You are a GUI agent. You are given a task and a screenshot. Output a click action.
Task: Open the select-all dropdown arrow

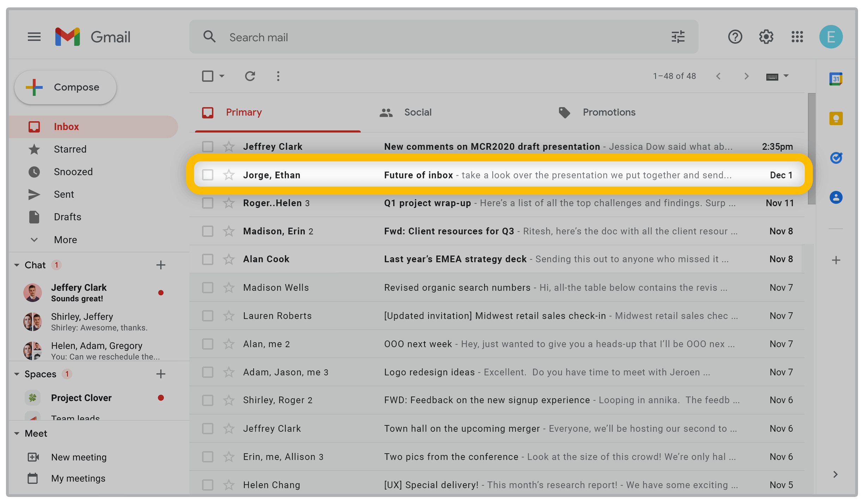tap(222, 76)
